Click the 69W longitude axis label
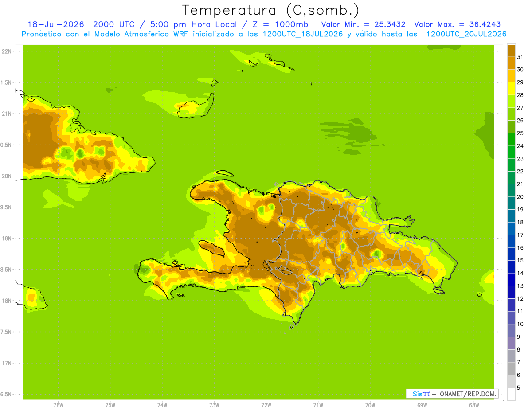This screenshot has height=411, width=532. click(422, 405)
